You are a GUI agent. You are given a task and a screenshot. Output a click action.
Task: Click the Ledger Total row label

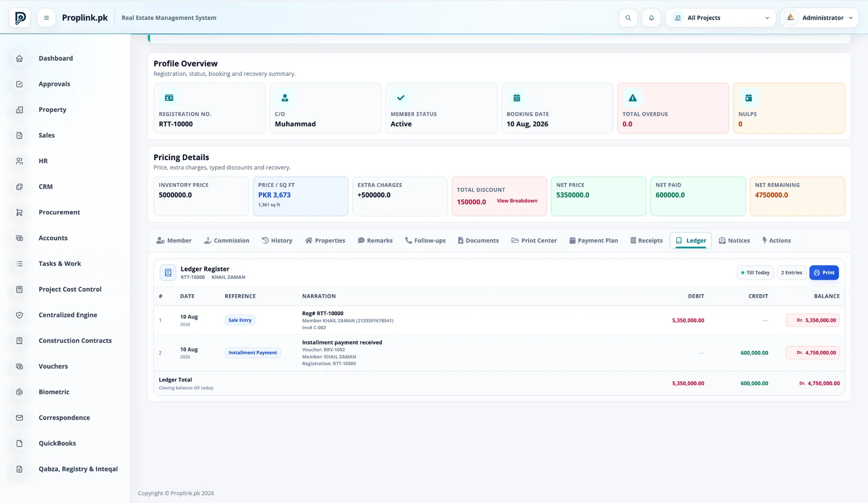tap(175, 380)
